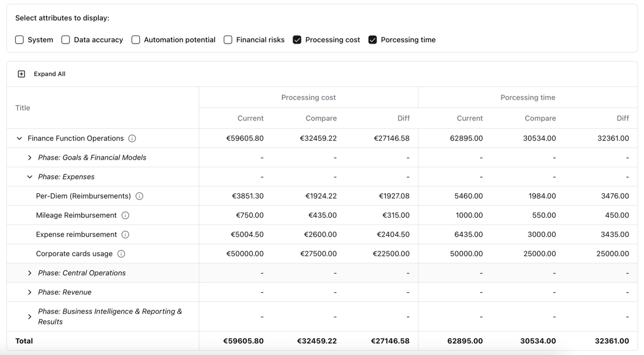Open info icon beside Finance Function Operations
Viewport: 644px width, 355px height.
[132, 138]
